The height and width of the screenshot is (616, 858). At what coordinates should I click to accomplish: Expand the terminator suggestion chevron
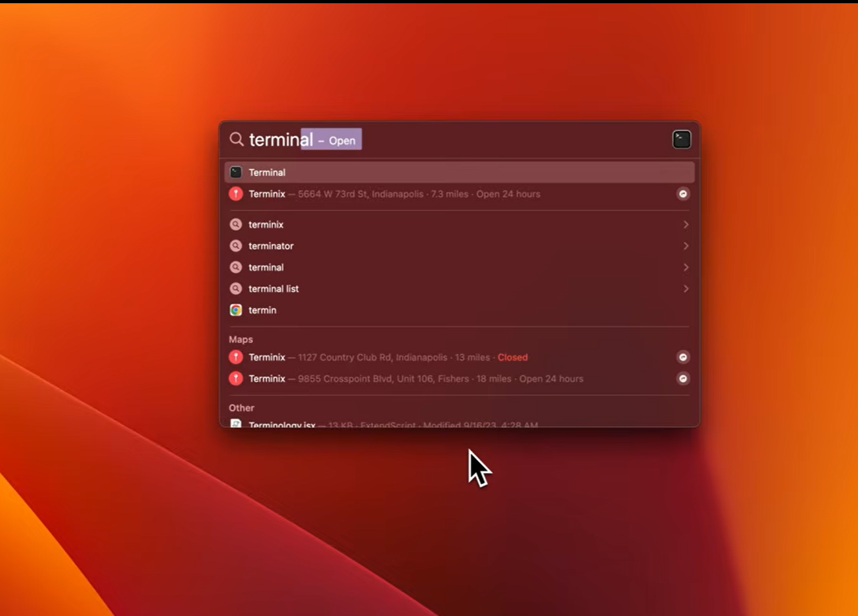tap(686, 246)
